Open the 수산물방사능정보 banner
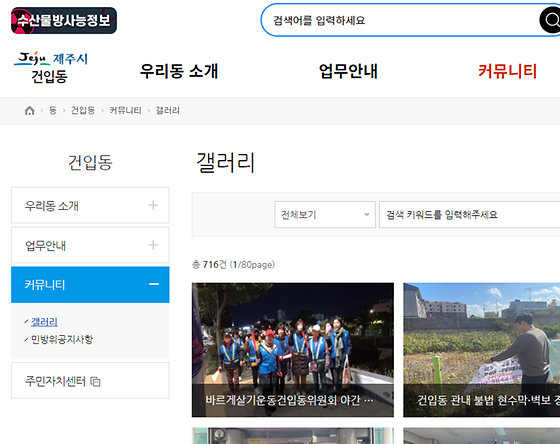The height and width of the screenshot is (444, 560). (64, 20)
